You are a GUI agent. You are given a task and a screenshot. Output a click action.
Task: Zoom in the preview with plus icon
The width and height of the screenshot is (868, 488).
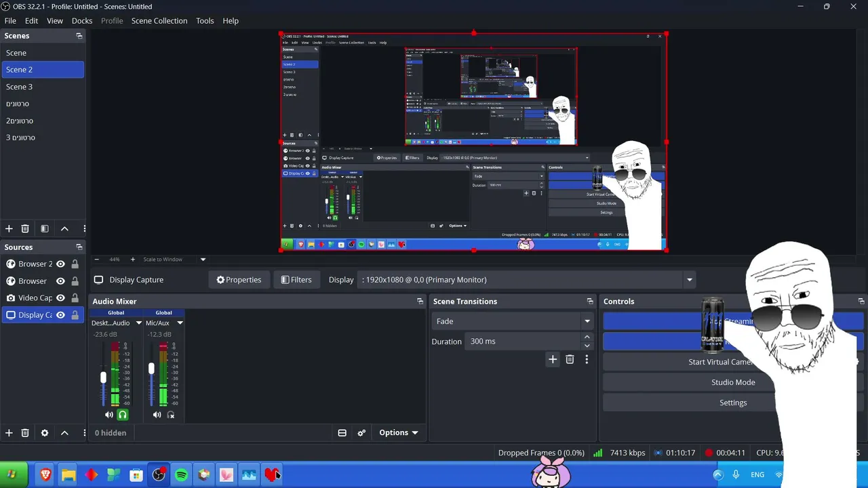132,260
